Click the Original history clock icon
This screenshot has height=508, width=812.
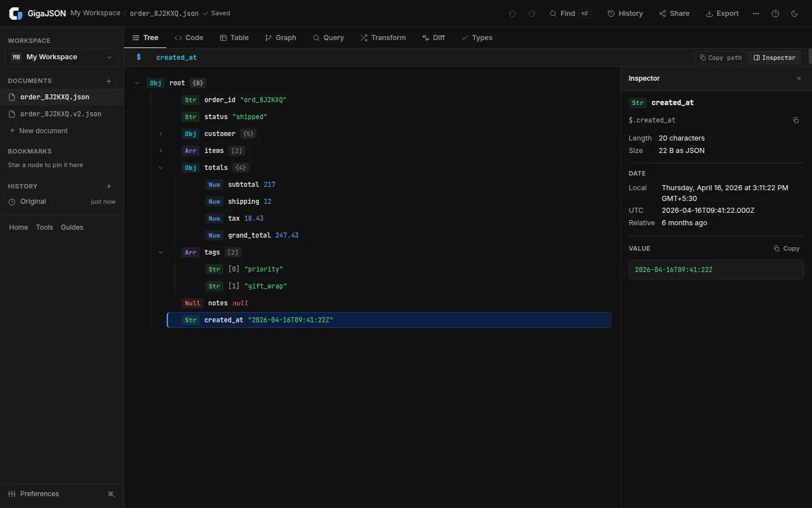(x=12, y=202)
